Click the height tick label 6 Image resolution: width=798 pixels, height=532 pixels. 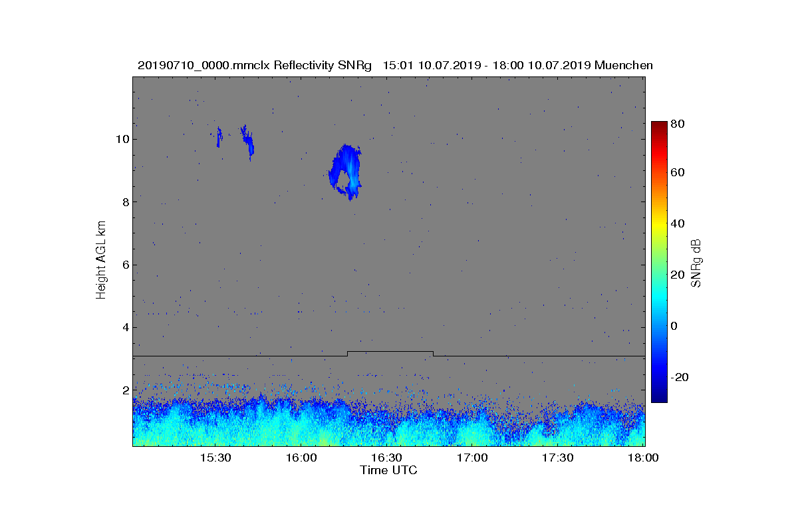(125, 265)
